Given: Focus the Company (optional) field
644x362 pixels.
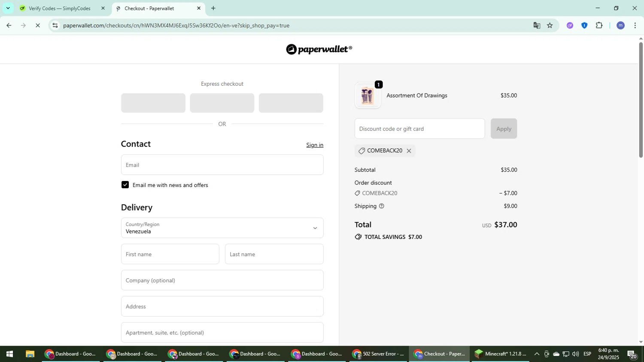Looking at the screenshot, I should [222, 280].
